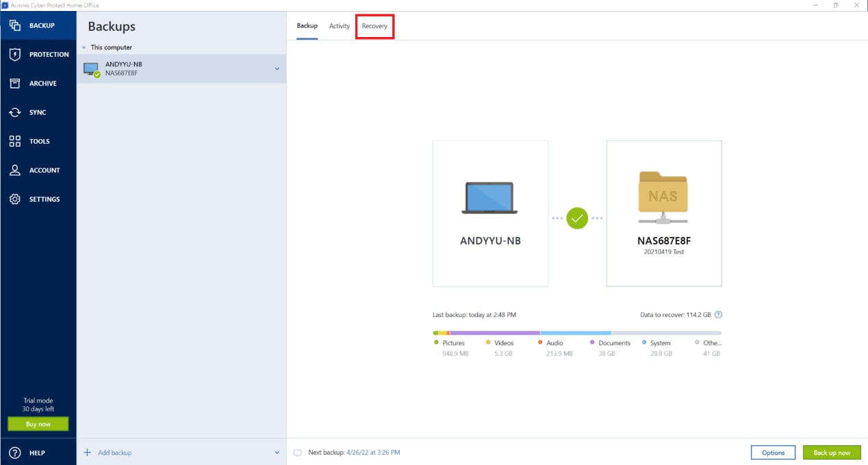Click the Audio orange legend dot
Screen dimensions: 868x465
[x=540, y=342]
